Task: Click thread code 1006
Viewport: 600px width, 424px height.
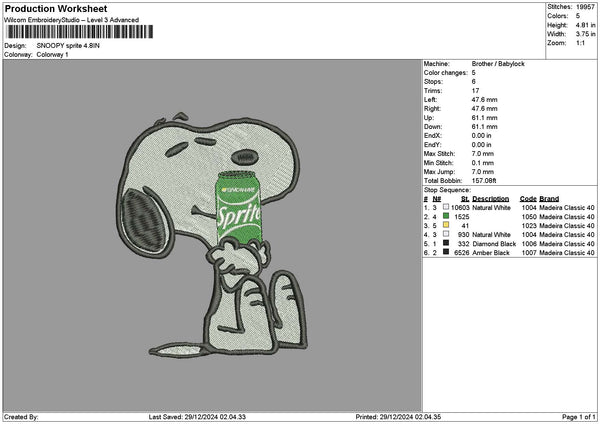Action: [x=529, y=244]
